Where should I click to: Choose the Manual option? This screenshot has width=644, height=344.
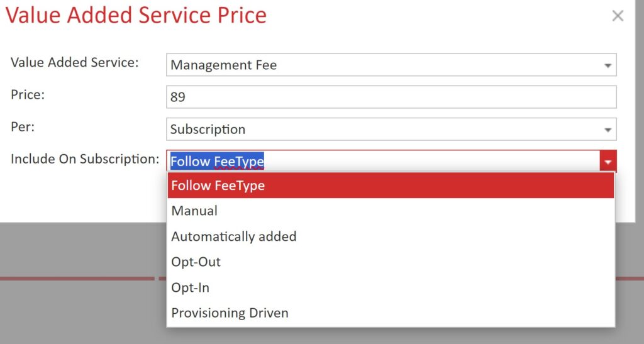point(194,211)
